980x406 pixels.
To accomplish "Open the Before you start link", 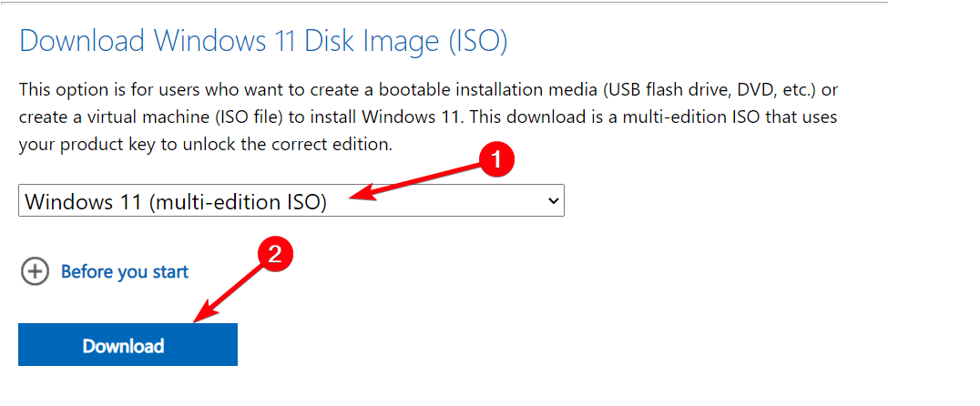I will pos(125,271).
